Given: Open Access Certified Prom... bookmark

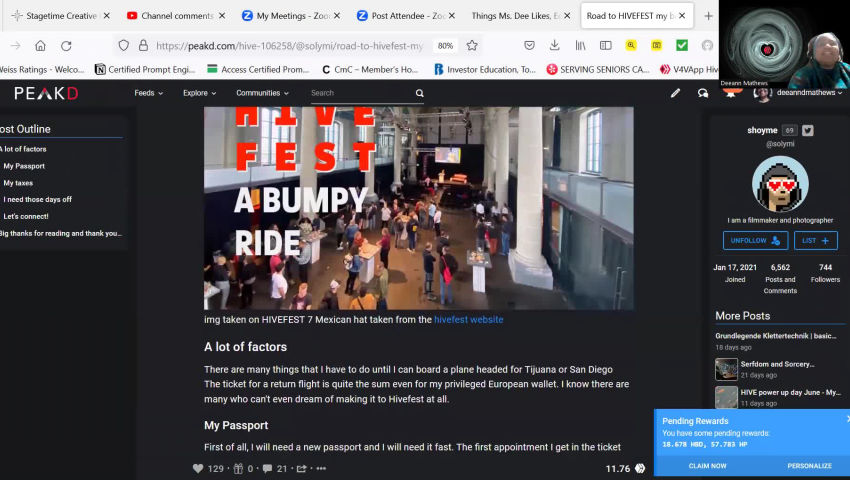Looking at the screenshot, I should 258,69.
